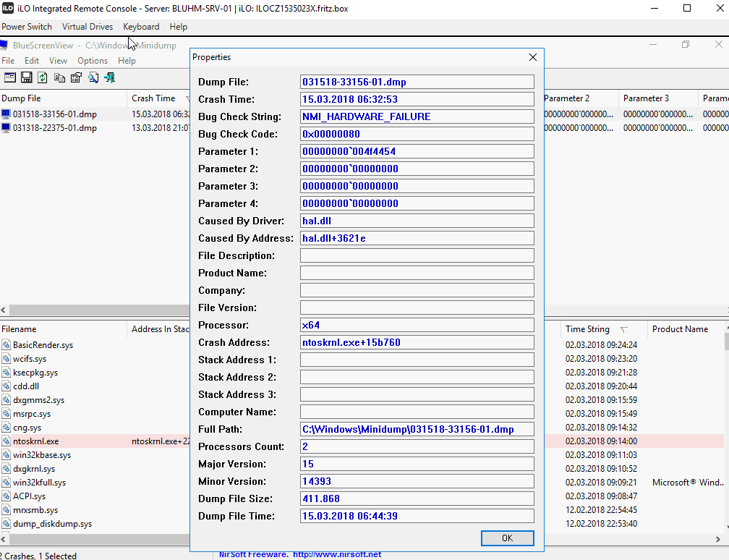Click the file icon next to ACPI.sys
729x560 pixels.
click(x=6, y=496)
